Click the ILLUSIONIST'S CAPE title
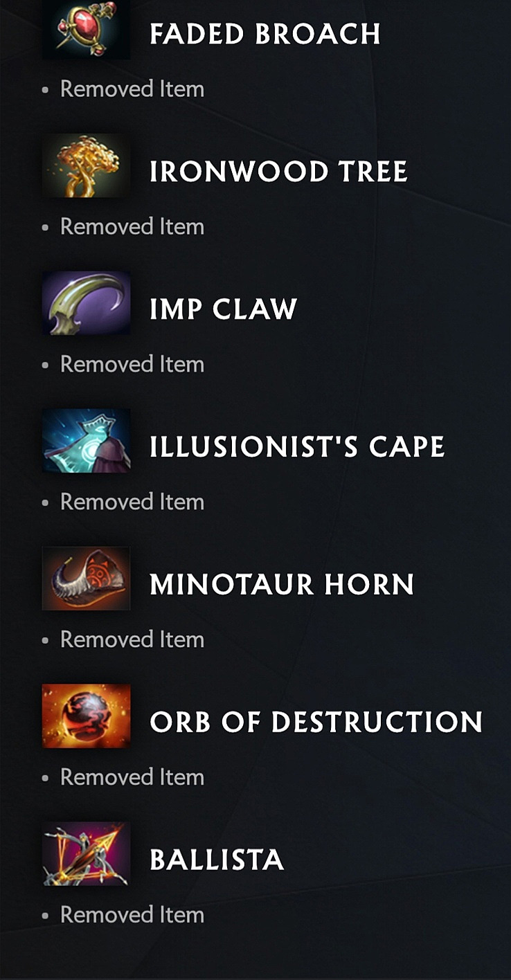Viewport: 511px width, 980px height. pyautogui.click(x=297, y=447)
